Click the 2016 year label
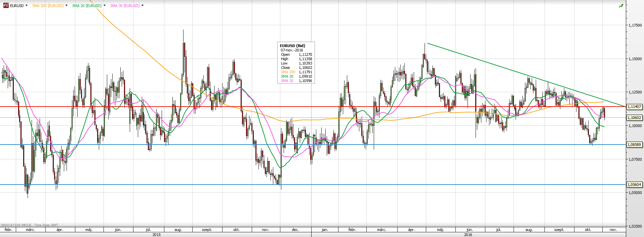The width and height of the screenshot is (644, 237). 468,235
